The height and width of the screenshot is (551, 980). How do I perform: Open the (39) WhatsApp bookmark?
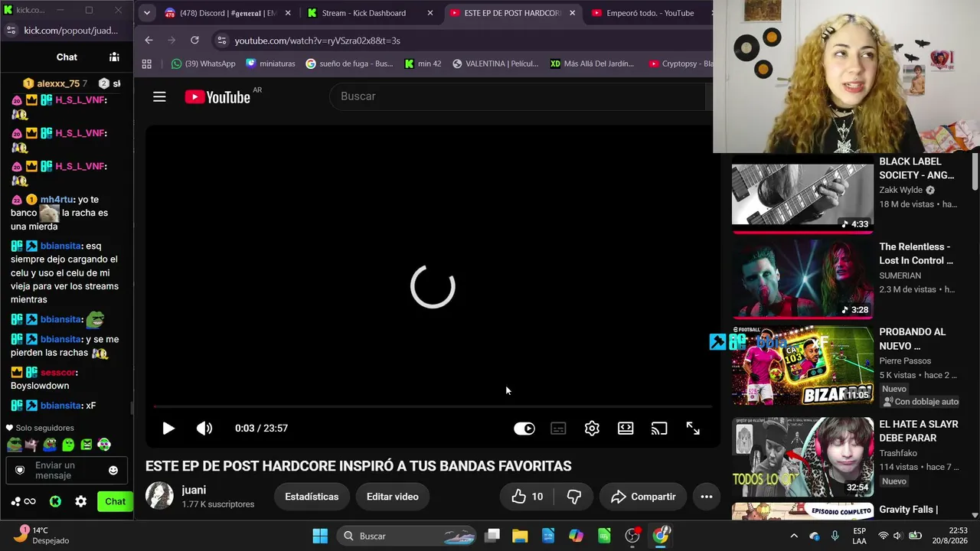[204, 64]
